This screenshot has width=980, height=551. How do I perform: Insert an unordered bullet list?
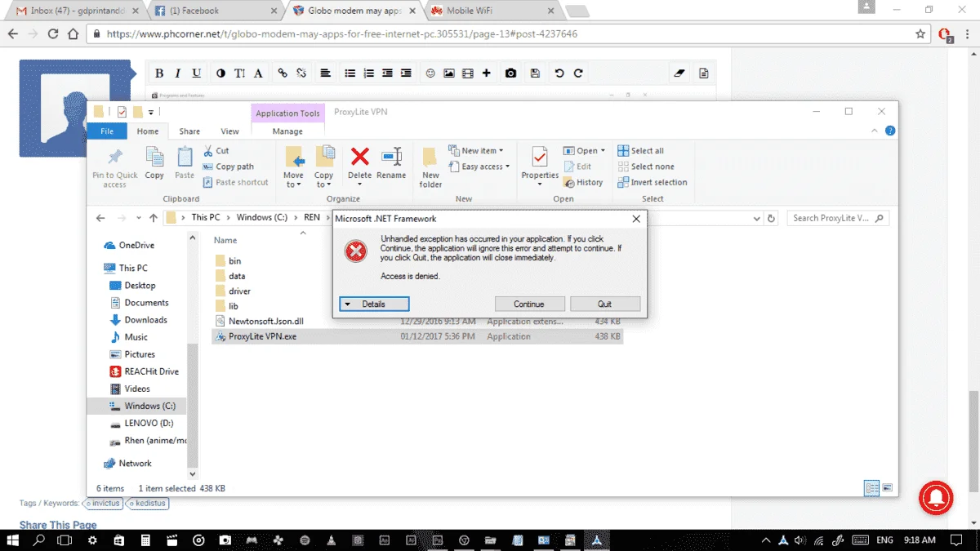350,73
